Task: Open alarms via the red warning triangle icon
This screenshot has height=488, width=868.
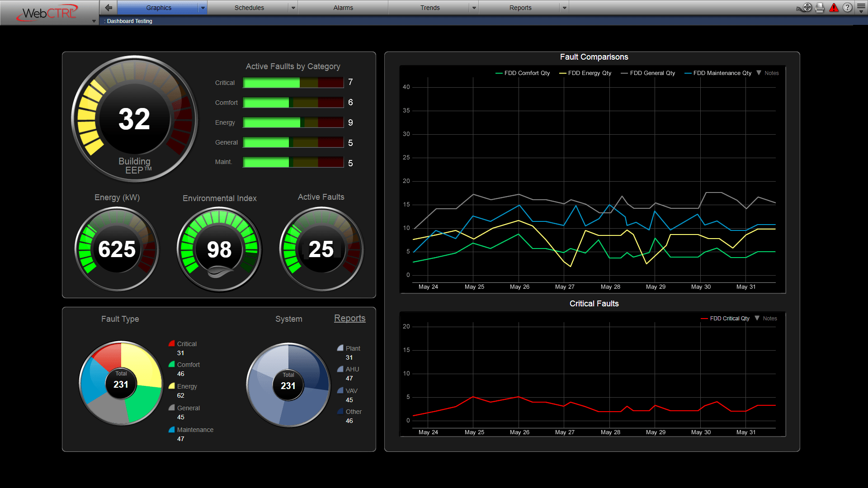Action: (x=834, y=7)
